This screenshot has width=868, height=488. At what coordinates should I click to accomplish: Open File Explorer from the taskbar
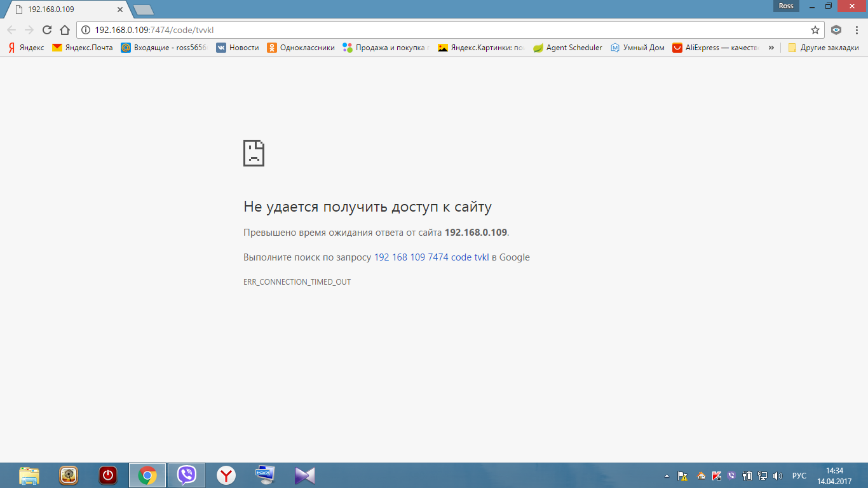coord(29,475)
